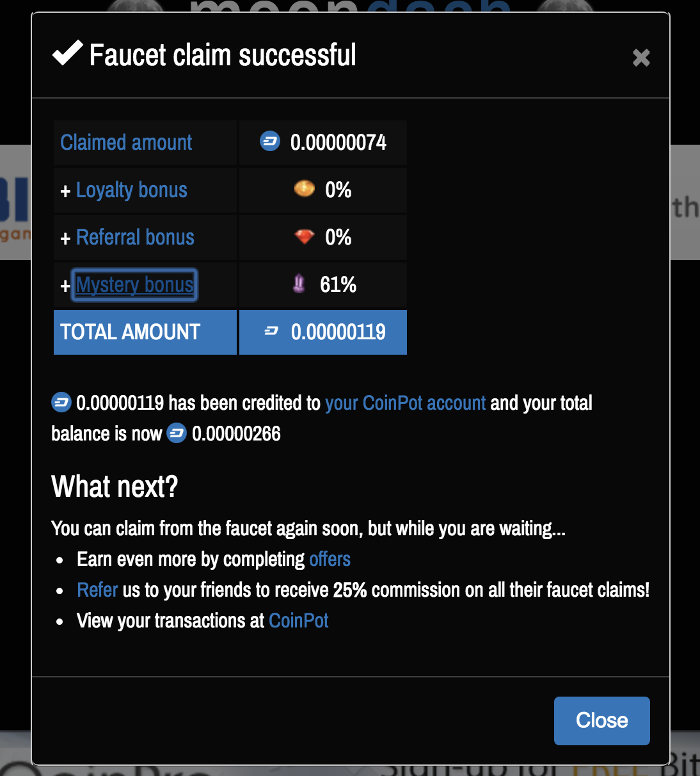Click the blue Close button
The height and width of the screenshot is (776, 700).
[601, 720]
